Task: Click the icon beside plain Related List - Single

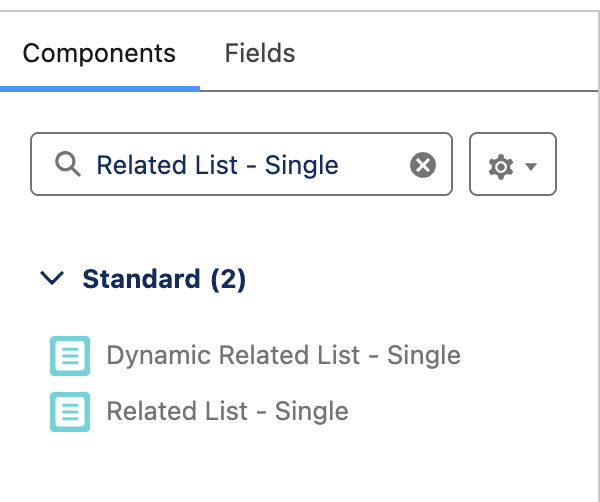Action: pyautogui.click(x=69, y=411)
